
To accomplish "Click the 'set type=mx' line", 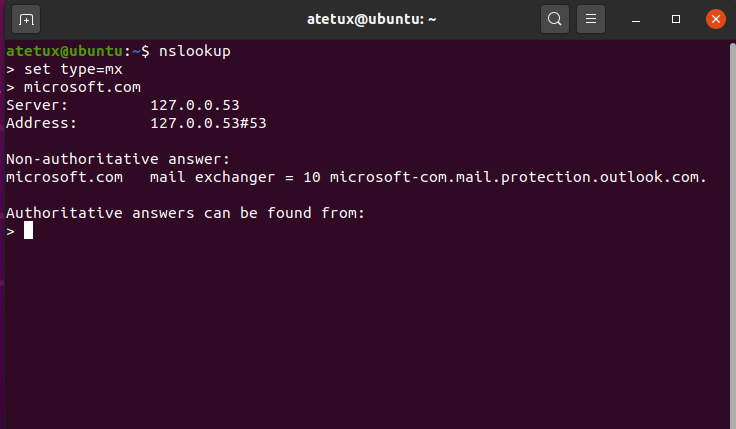I will [73, 69].
